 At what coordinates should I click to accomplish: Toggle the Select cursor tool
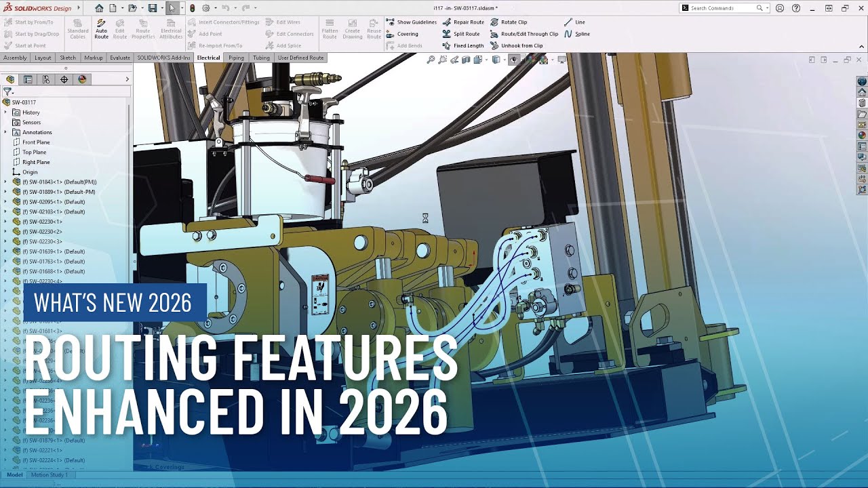click(x=172, y=8)
